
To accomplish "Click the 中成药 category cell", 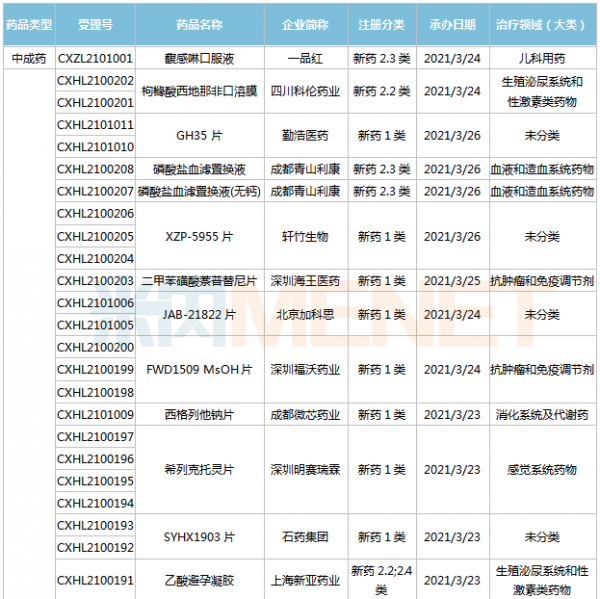I will [x=27, y=59].
